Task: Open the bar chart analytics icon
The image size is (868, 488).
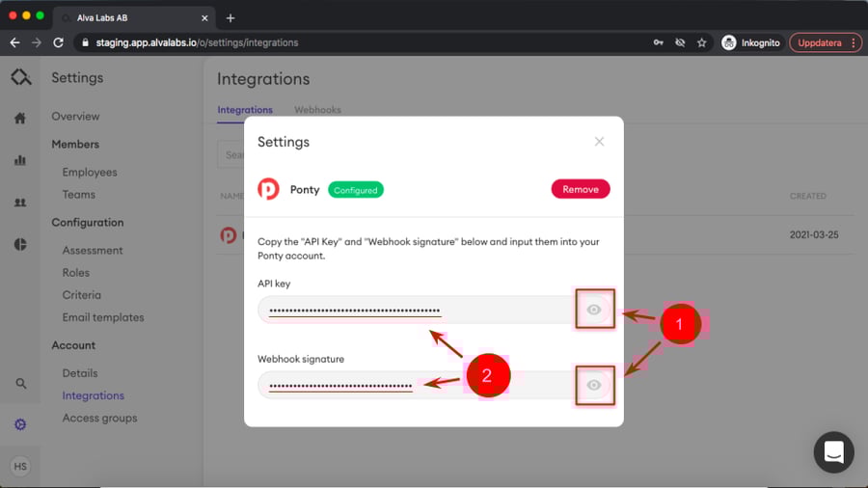Action: tap(20, 160)
